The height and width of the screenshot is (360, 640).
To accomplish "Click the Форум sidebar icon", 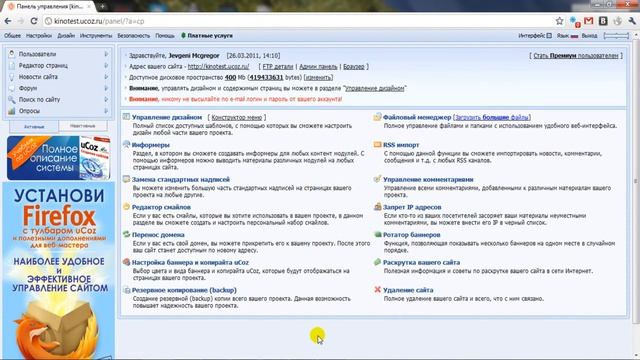I will coord(12,88).
